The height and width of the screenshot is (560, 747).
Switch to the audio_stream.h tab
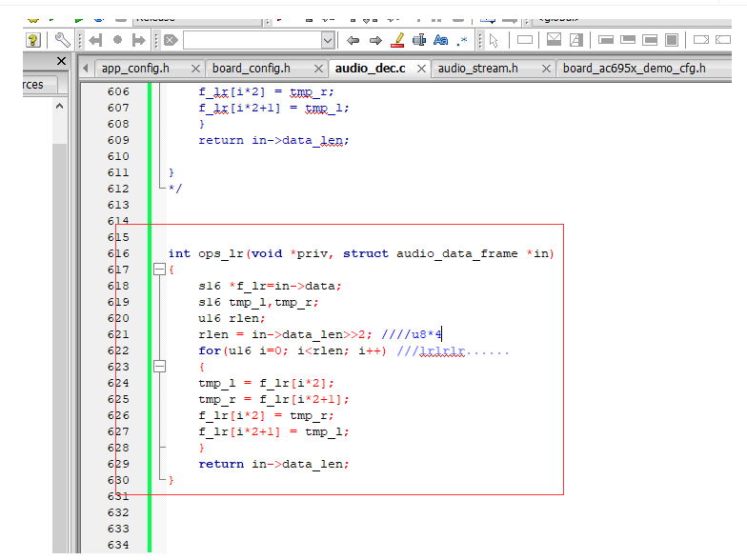tap(478, 69)
